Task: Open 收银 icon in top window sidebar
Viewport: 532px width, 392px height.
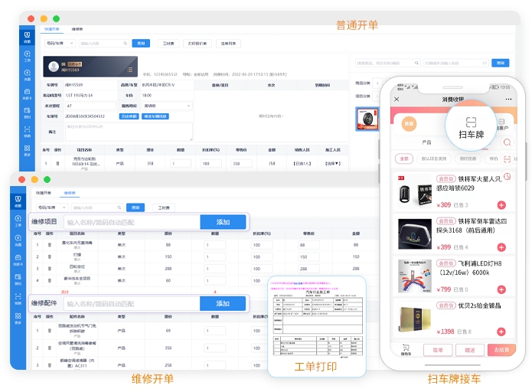Action: click(x=27, y=37)
